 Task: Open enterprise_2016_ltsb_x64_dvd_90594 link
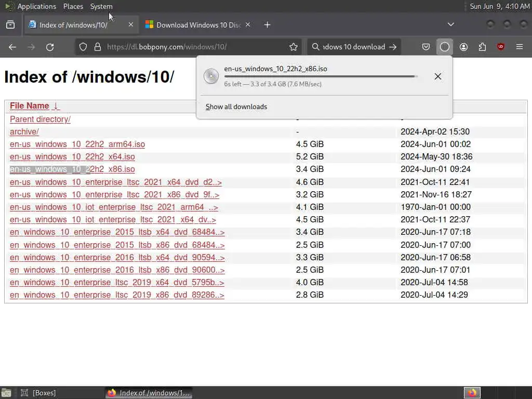point(117,258)
